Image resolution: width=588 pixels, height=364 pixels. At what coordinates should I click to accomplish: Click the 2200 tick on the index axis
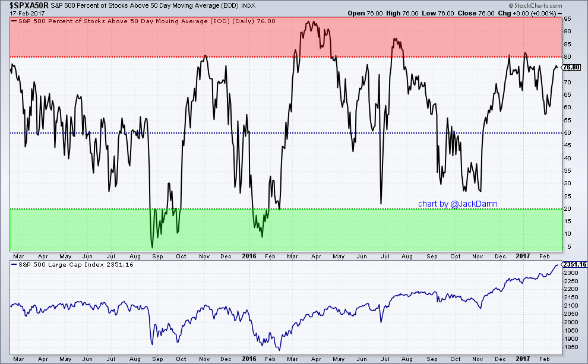click(x=570, y=289)
